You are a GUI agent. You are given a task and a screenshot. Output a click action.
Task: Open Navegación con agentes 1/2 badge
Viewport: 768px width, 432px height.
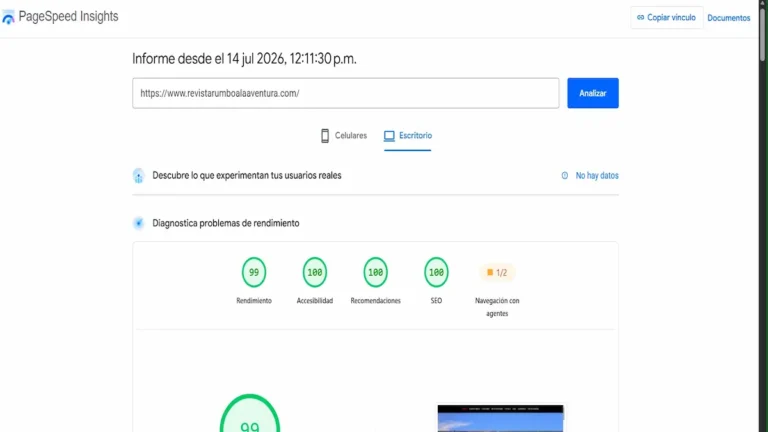[497, 272]
